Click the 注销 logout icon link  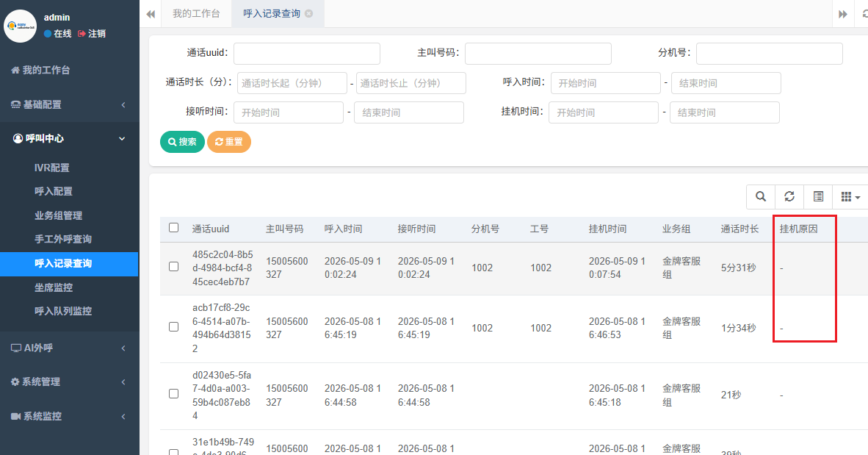pos(91,34)
